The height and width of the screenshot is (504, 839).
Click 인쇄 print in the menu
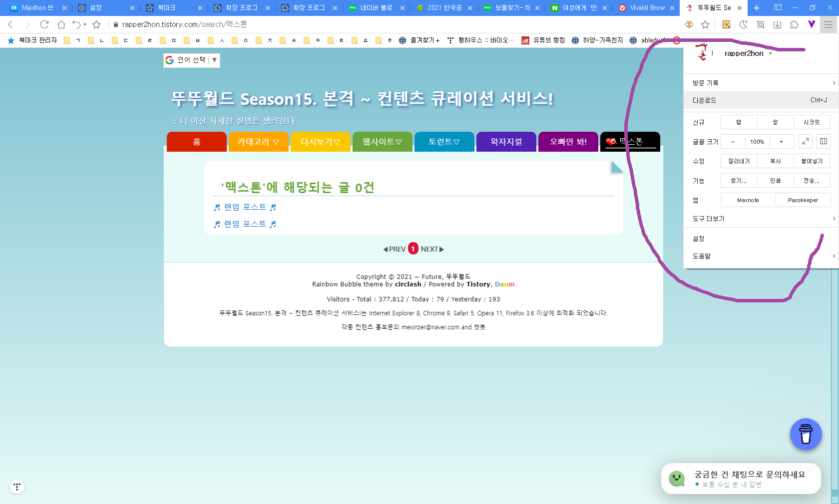775,181
